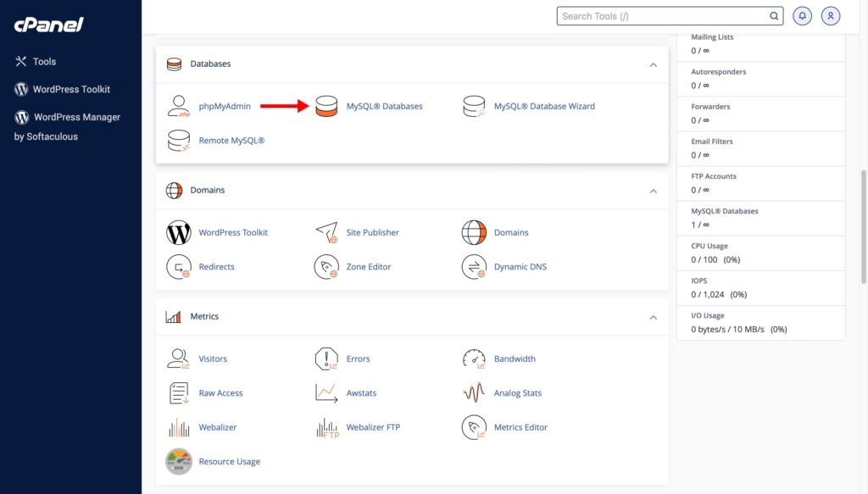Click the MySQL Database Wizard icon

[474, 106]
